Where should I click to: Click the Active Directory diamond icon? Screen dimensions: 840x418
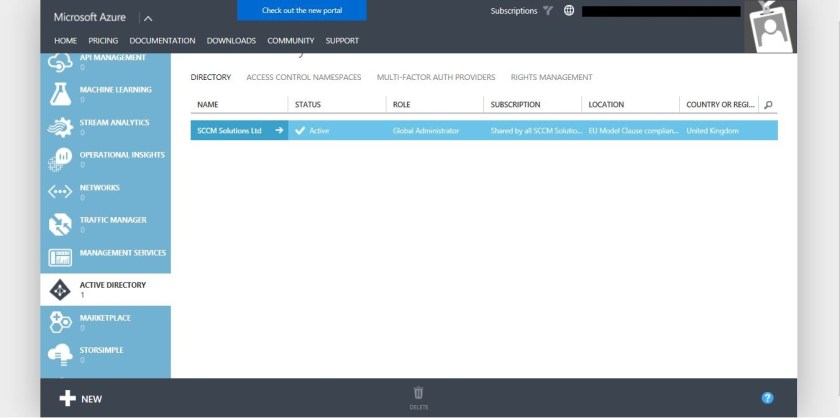pos(60,290)
